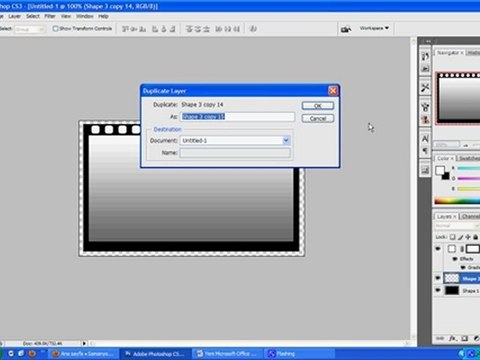Distribute vertical centers in options bar
Viewport: 480px width, 360px height.
(x=197, y=29)
